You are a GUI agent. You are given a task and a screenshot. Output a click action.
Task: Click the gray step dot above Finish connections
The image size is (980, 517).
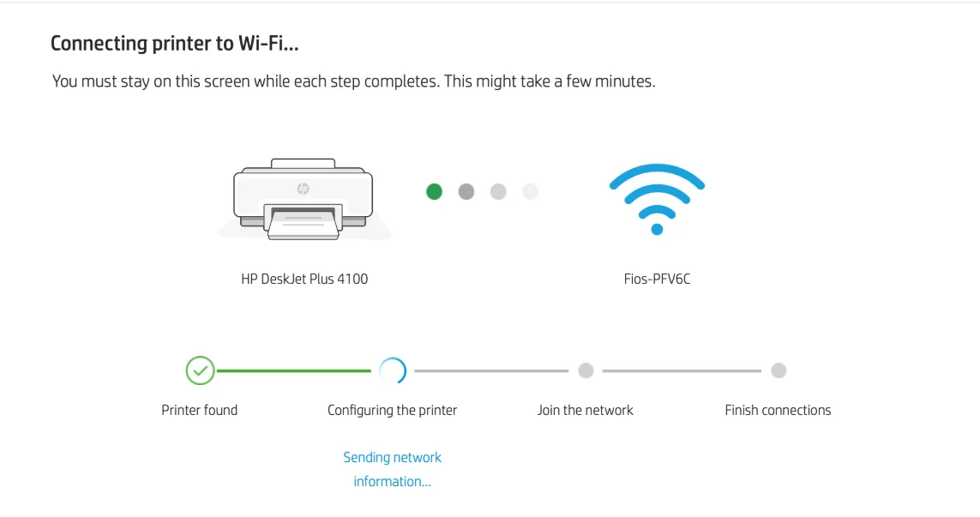pos(779,370)
